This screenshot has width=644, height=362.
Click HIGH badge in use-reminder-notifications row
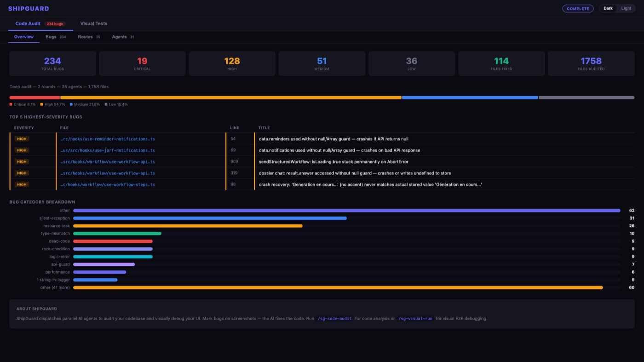[22, 139]
